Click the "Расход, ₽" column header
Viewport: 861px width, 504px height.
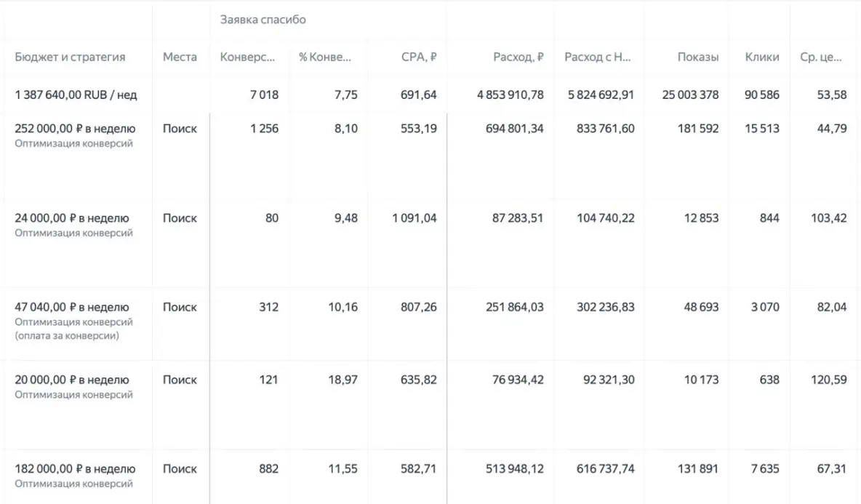tap(518, 57)
